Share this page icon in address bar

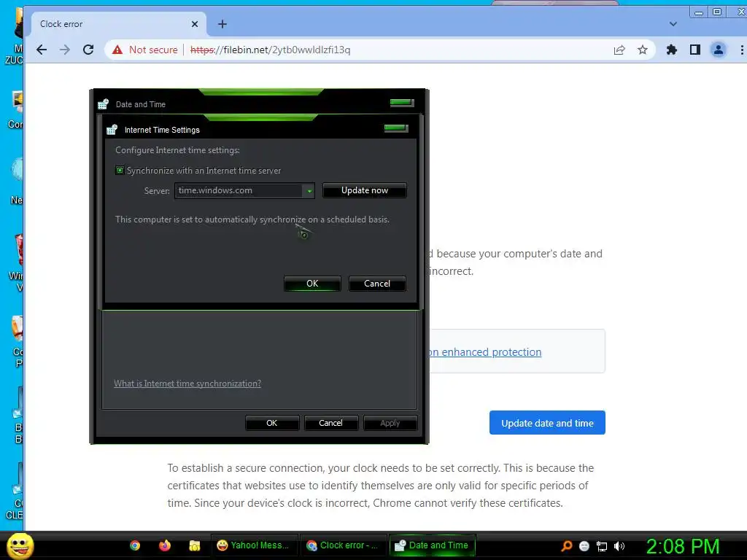619,50
